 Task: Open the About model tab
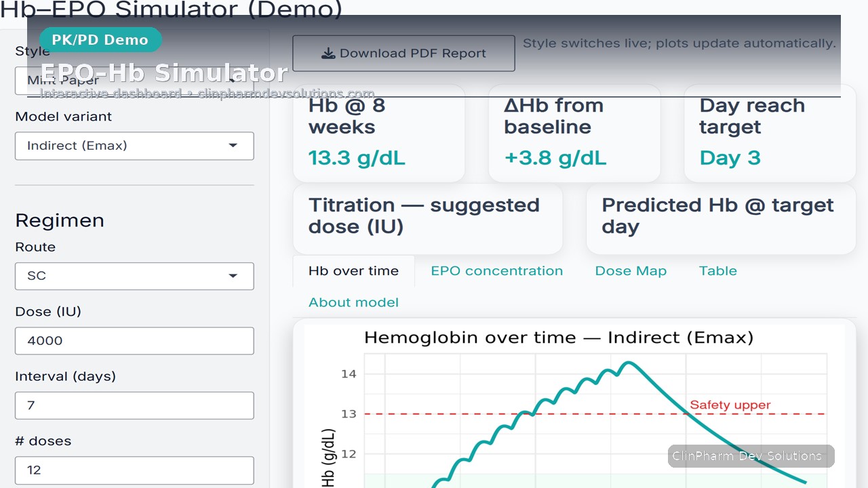click(x=353, y=302)
